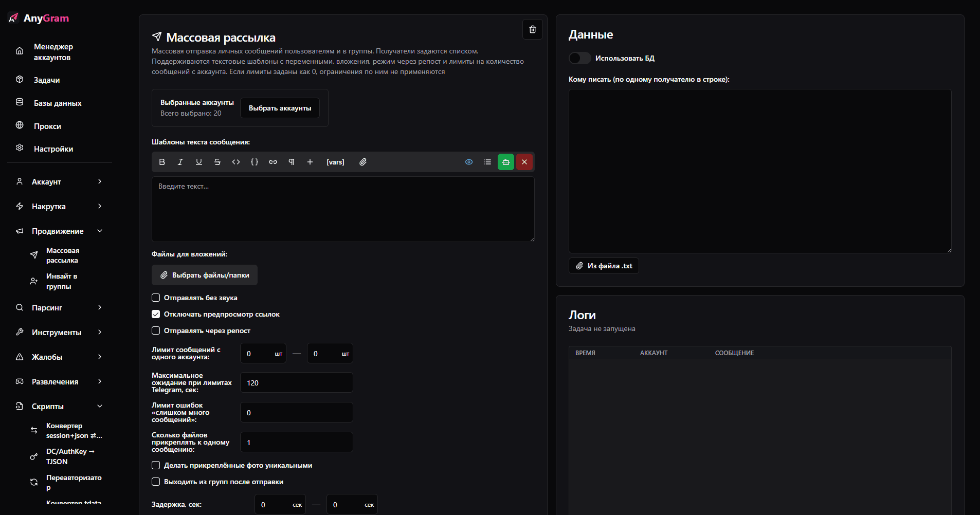
Task: Delete the task using the trash icon
Action: click(x=532, y=29)
